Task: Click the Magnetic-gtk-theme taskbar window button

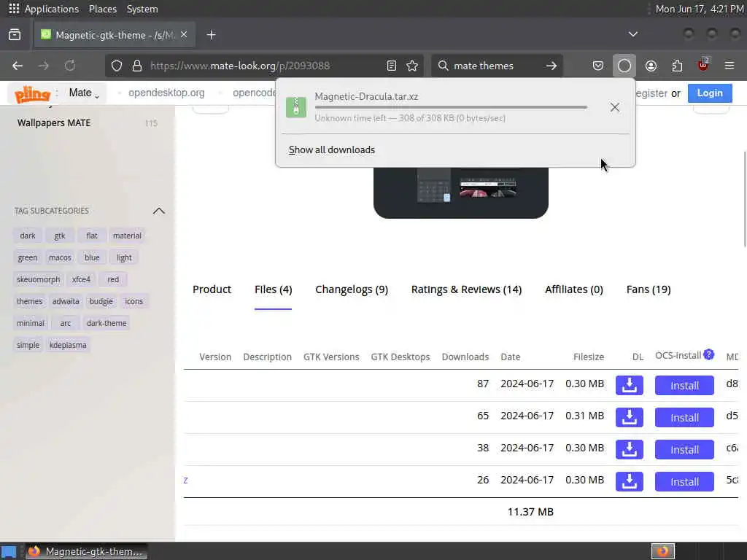Action: click(x=86, y=551)
